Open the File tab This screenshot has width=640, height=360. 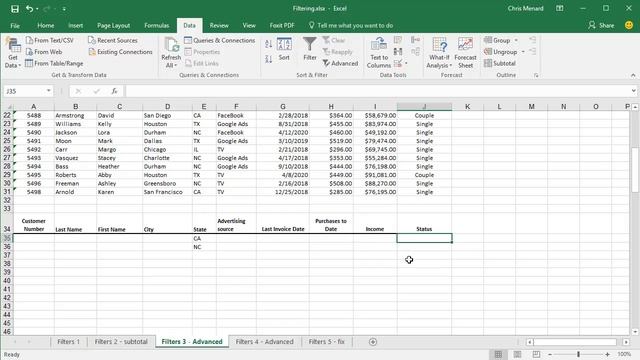pyautogui.click(x=15, y=25)
